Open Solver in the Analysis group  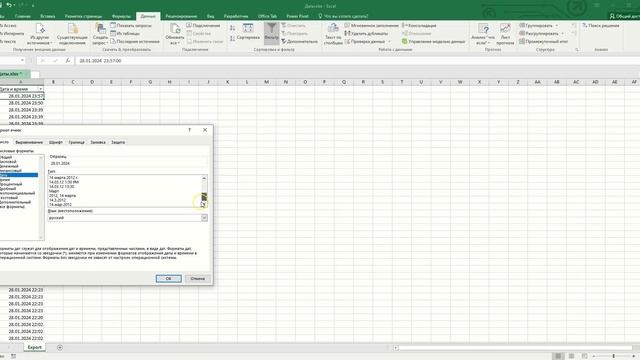point(600,25)
